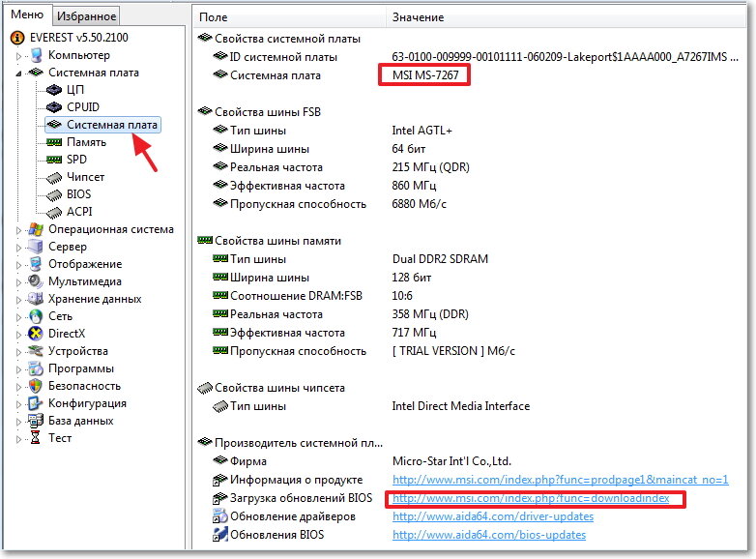The height and width of the screenshot is (559, 756).
Task: Expand the Мультимедиа tree node
Action: [18, 282]
